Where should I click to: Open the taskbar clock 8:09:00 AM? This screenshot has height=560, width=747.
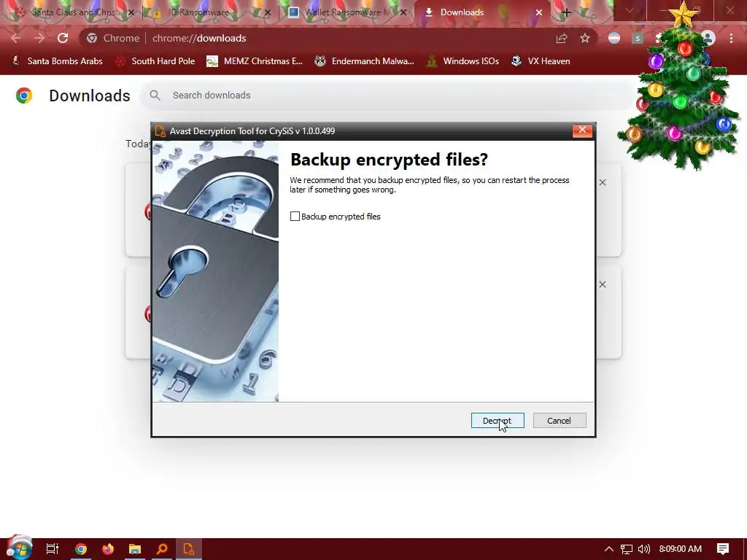click(681, 549)
